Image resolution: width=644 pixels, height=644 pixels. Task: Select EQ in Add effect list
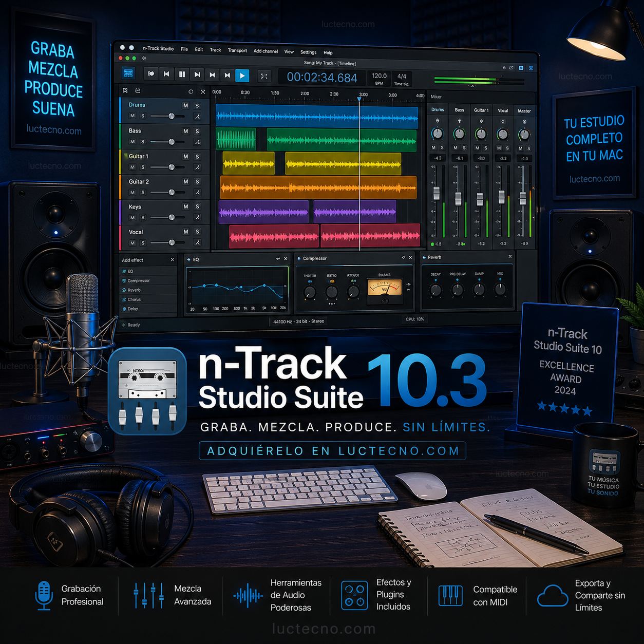coord(148,271)
